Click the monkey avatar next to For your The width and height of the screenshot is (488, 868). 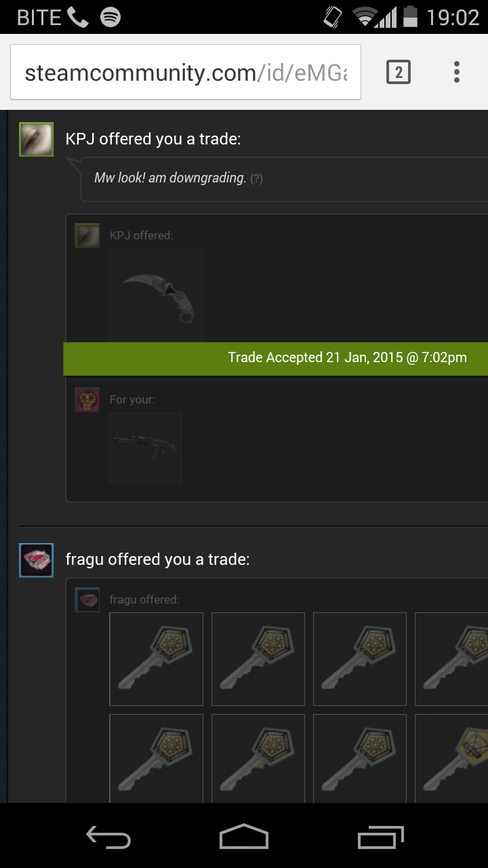(87, 400)
